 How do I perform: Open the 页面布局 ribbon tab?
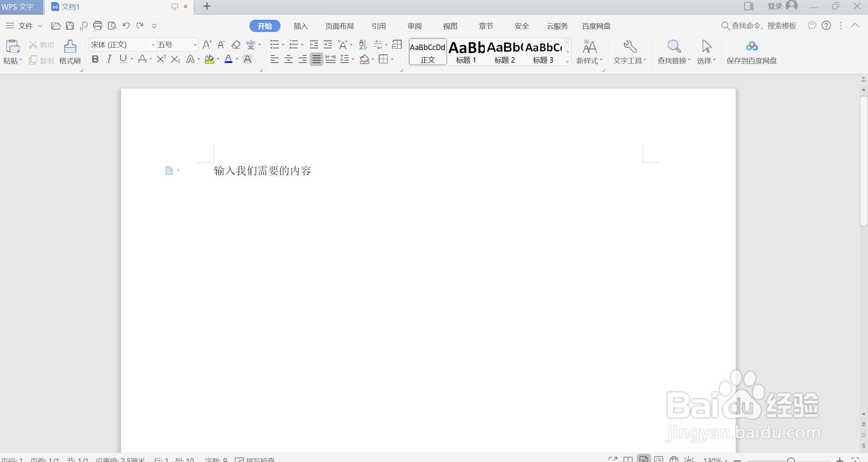click(339, 26)
